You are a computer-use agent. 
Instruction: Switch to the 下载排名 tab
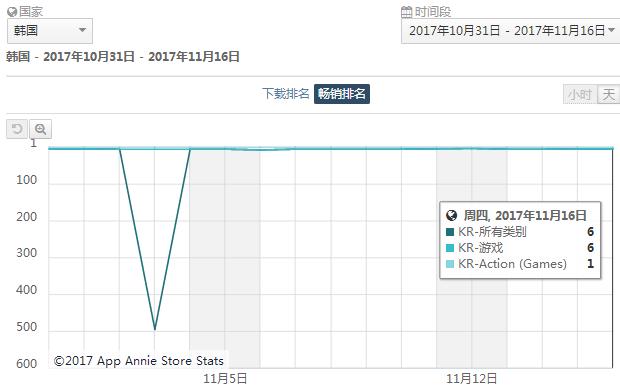click(x=285, y=94)
